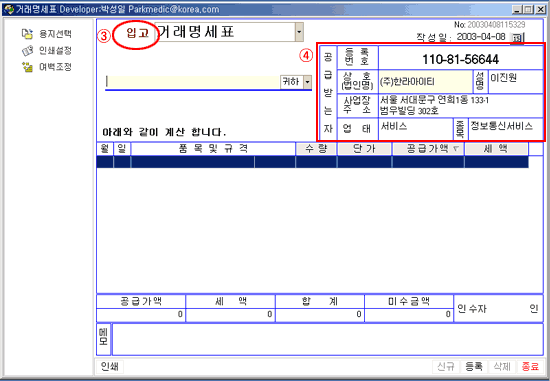Click the 용지선택 text label
Screen dimensions: 550x381
coord(55,34)
